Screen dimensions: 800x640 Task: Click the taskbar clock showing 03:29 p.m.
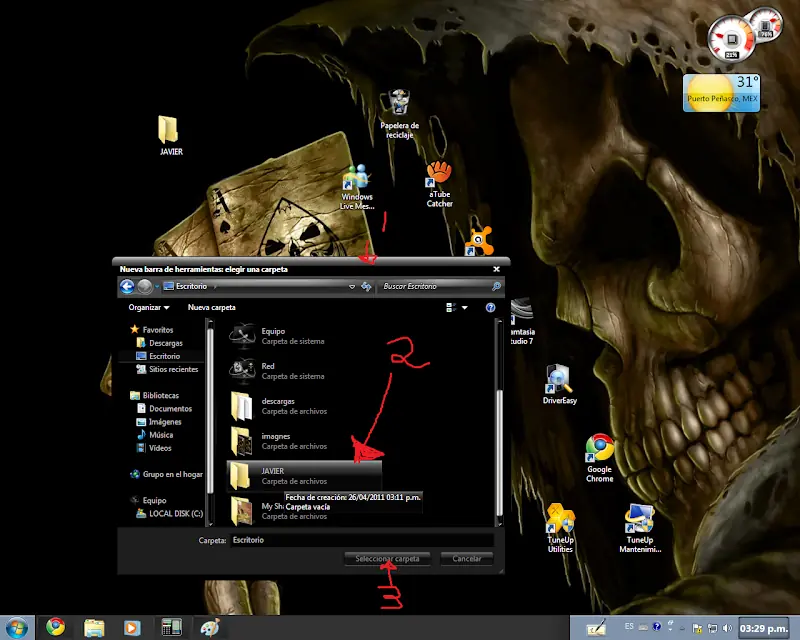tap(764, 628)
